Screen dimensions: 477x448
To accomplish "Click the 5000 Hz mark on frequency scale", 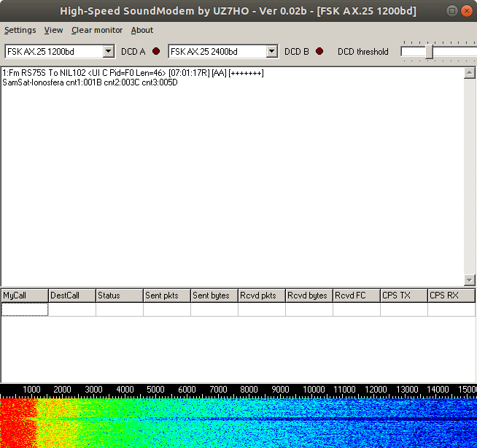I will click(155, 390).
